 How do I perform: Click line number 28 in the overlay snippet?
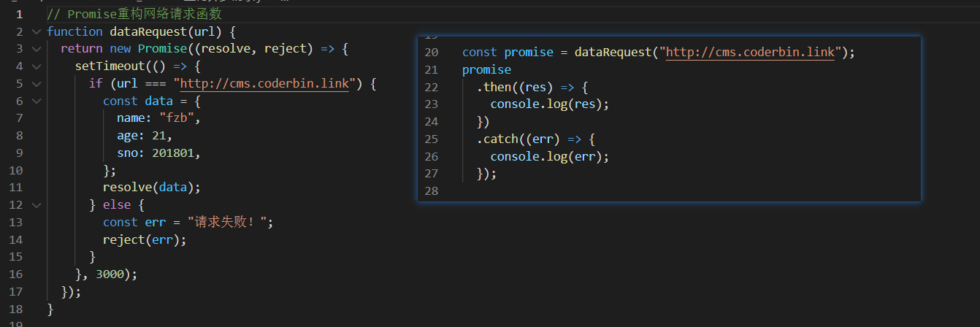click(x=431, y=191)
